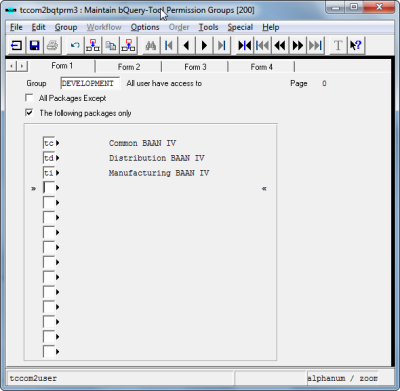Click the previous group double-left arrow
Viewport: 400px width, 391px height.
click(280, 45)
